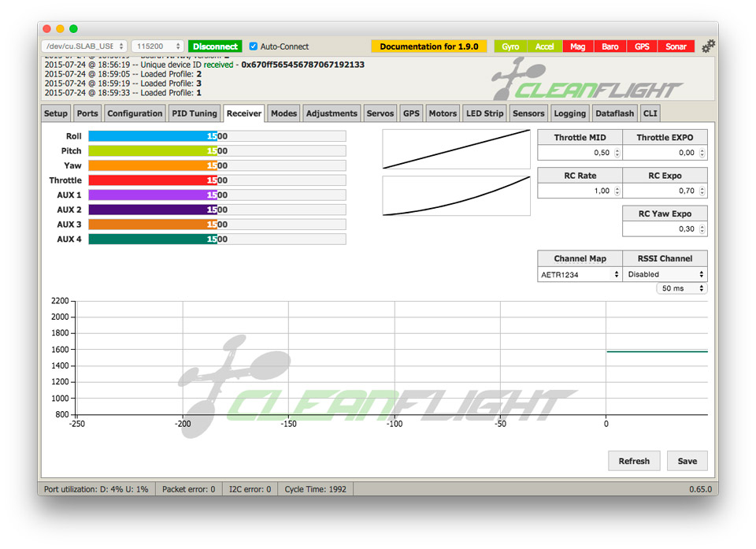Click the Roll channel bar
Viewport: 756px width, 549px height.
[217, 136]
